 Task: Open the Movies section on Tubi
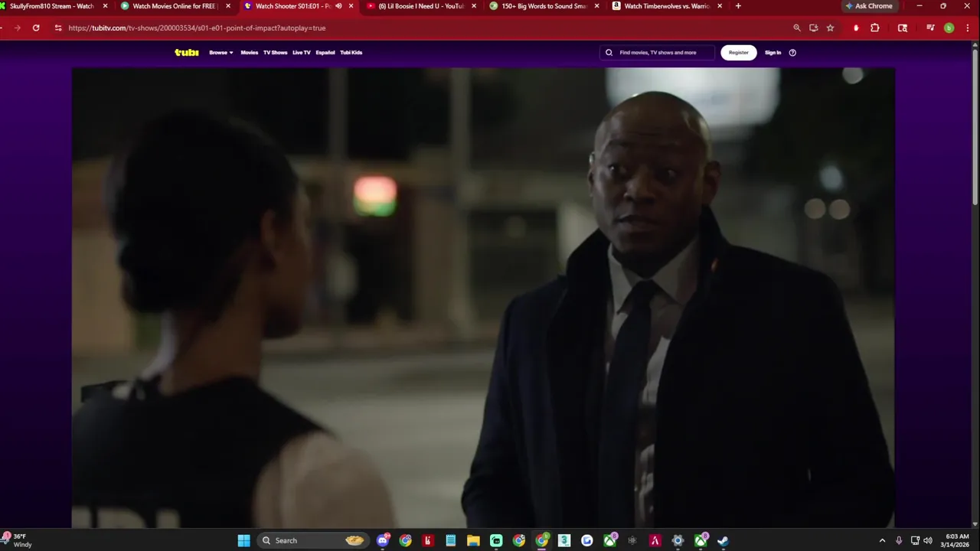coord(250,53)
